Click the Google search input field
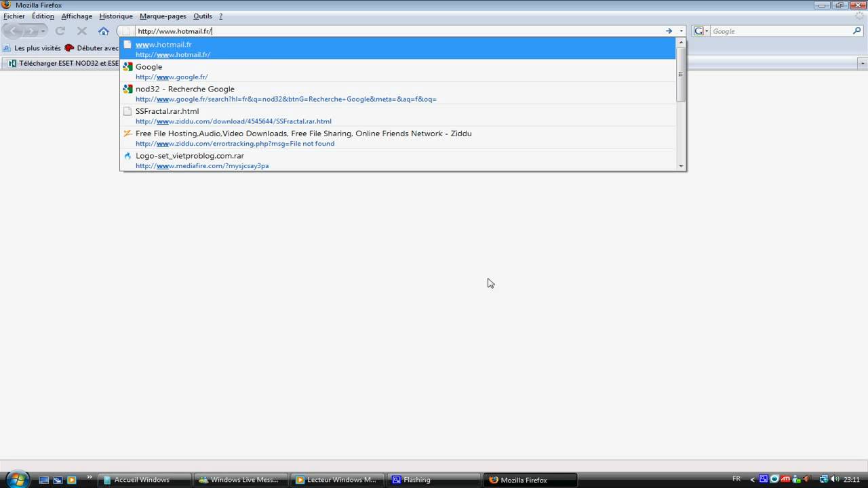The image size is (868, 488). coord(781,31)
